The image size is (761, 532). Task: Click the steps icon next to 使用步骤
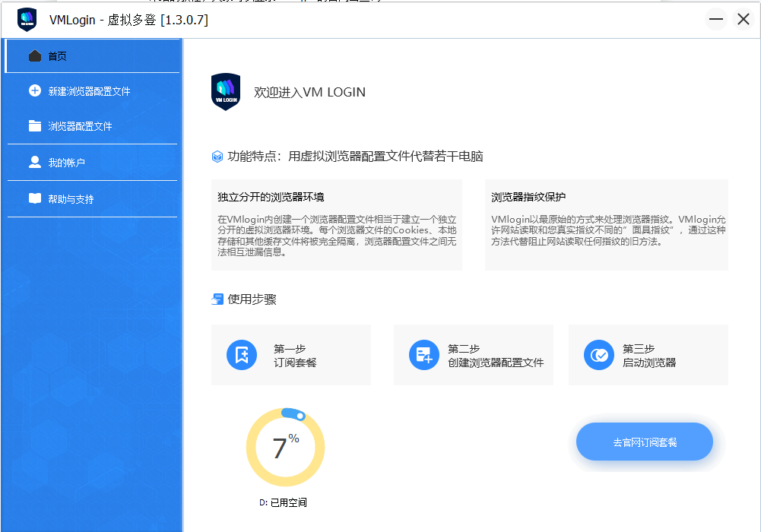pyautogui.click(x=217, y=299)
